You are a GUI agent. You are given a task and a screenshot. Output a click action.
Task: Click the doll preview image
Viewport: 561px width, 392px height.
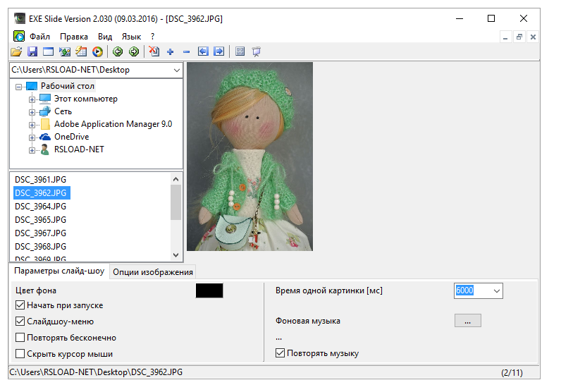click(249, 157)
